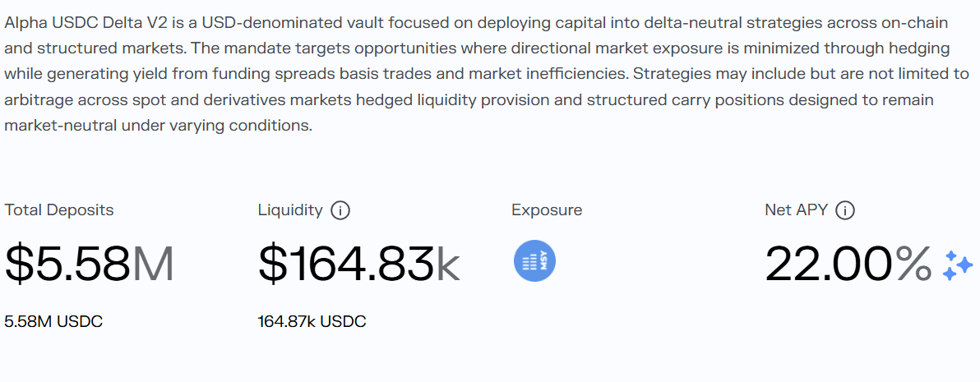980x382 pixels.
Task: Click the words market-neutral under varying conditions
Action: coord(158,126)
